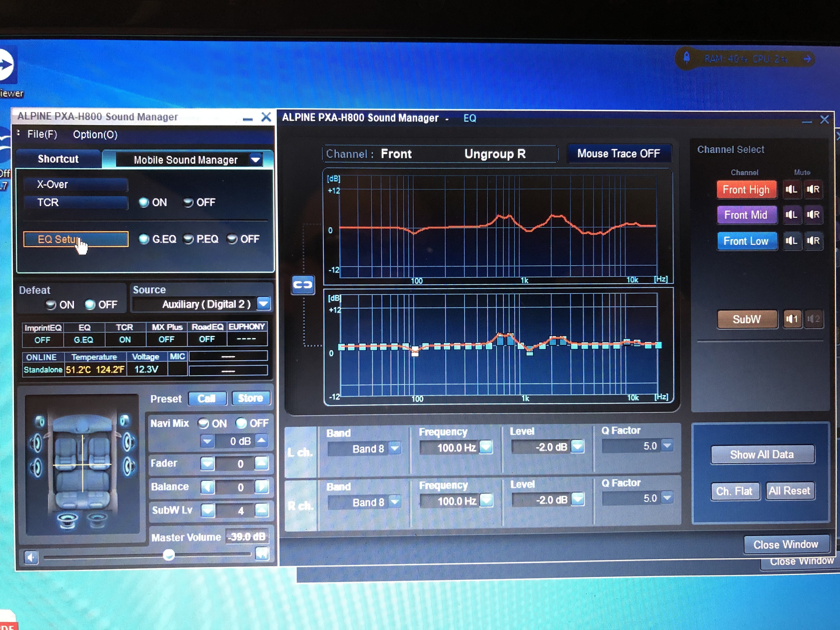Select G.EQ mode
840x630 pixels.
tap(144, 239)
